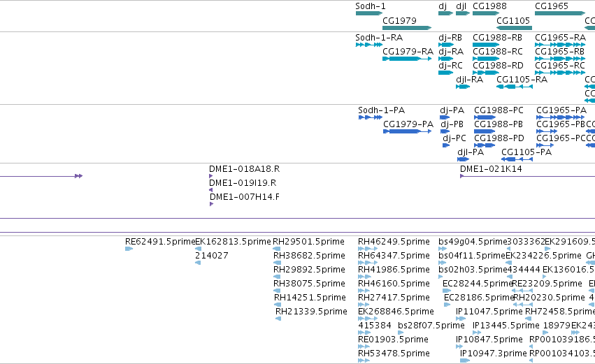Select transcript CG1988-RD

tap(486, 73)
